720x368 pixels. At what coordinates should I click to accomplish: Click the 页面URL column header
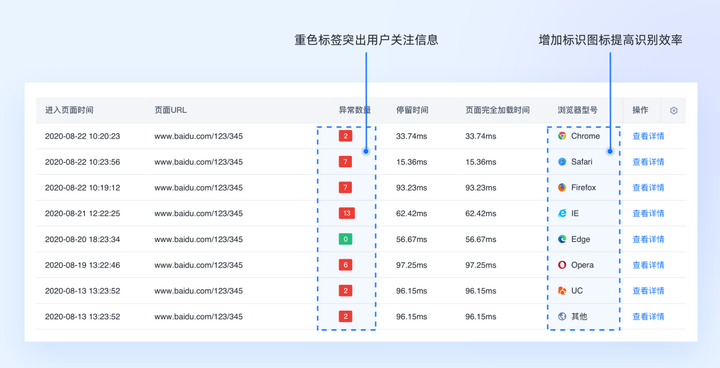170,110
